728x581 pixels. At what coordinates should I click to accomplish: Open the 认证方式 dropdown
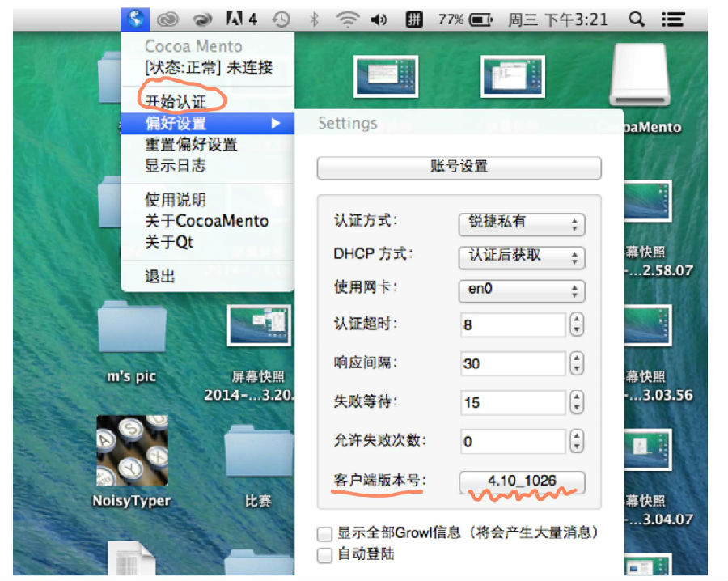coord(522,223)
